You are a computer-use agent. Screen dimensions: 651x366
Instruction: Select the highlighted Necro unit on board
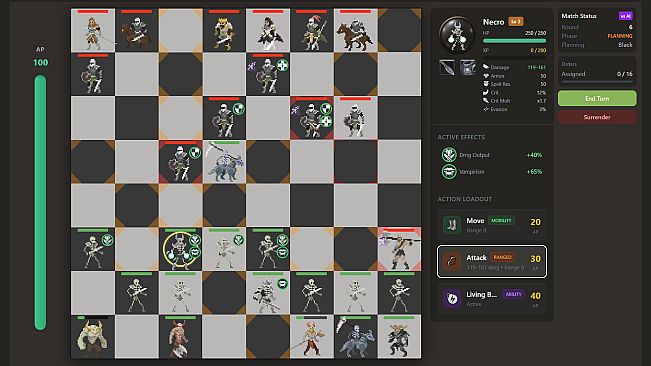(180, 249)
